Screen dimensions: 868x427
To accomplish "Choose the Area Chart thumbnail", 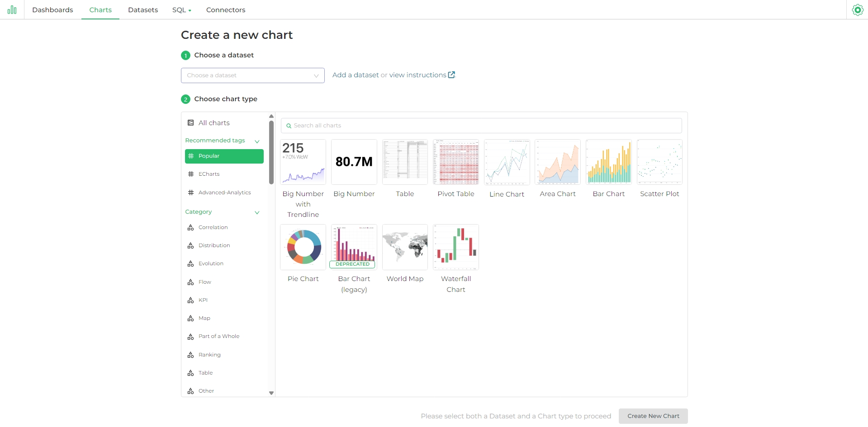I will [558, 162].
